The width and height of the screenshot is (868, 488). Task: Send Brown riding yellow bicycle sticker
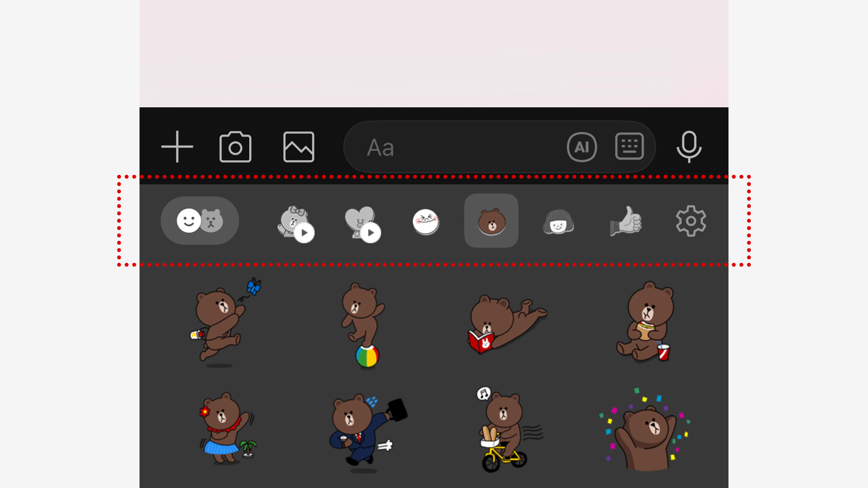click(x=503, y=430)
